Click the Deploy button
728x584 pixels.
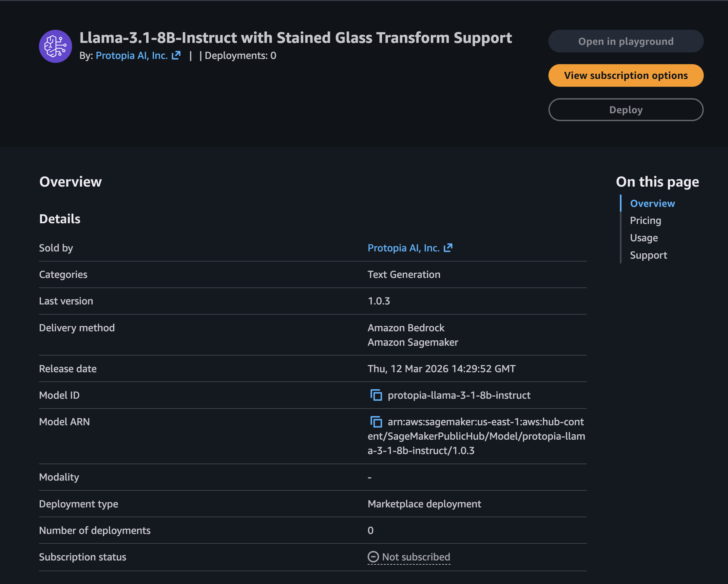[626, 110]
